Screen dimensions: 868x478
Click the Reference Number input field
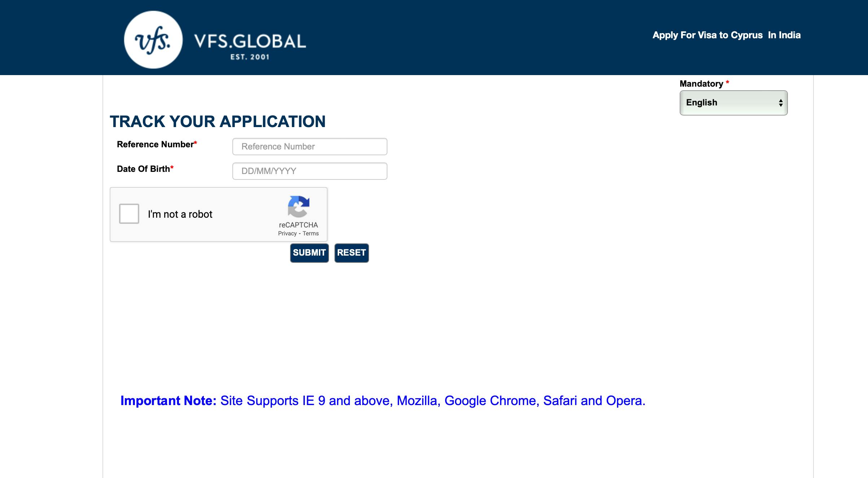[x=310, y=147]
